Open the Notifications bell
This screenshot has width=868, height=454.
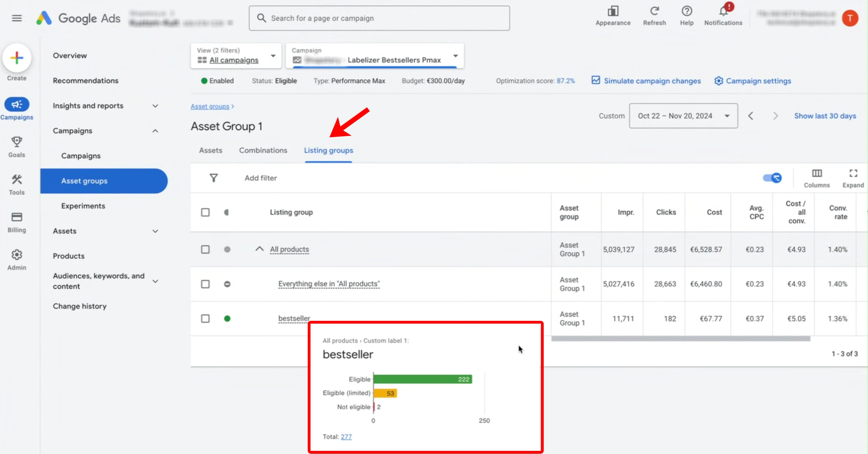pos(723,11)
